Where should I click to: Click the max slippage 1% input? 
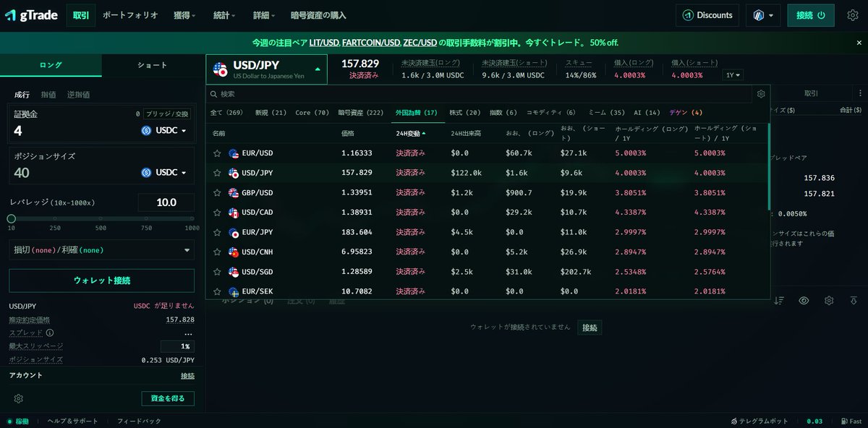coord(177,346)
